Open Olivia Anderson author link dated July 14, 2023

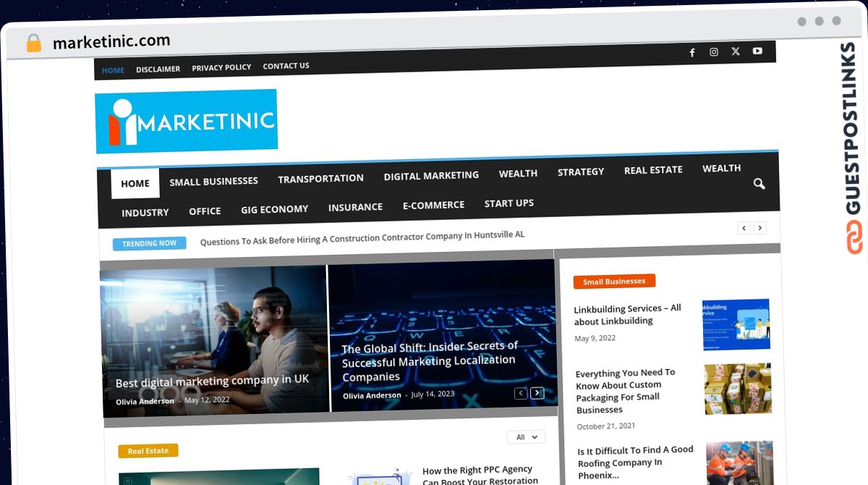[x=372, y=395]
